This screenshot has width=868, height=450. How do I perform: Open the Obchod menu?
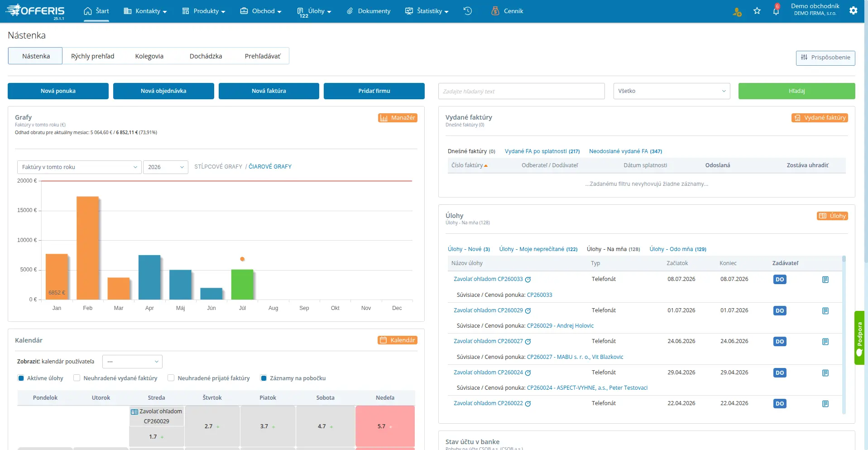(261, 11)
